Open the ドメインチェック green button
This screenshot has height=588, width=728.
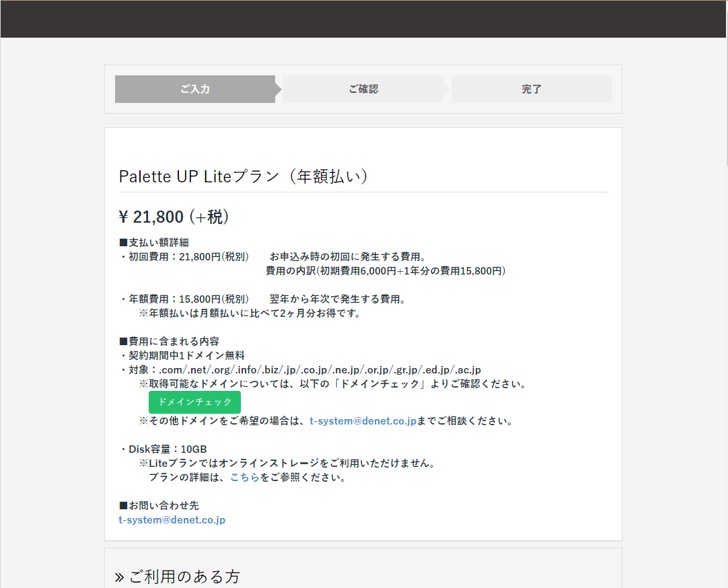point(194,402)
